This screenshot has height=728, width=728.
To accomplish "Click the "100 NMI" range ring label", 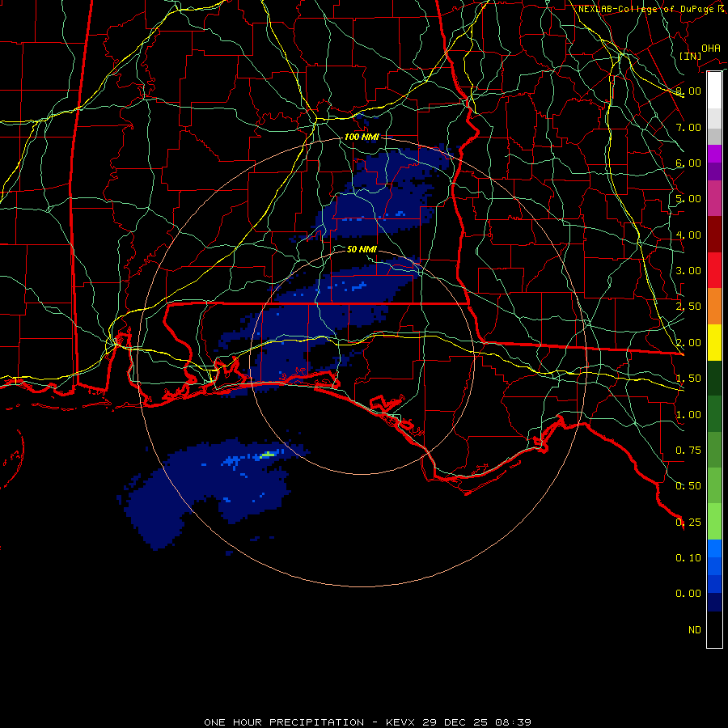I will click(362, 137).
